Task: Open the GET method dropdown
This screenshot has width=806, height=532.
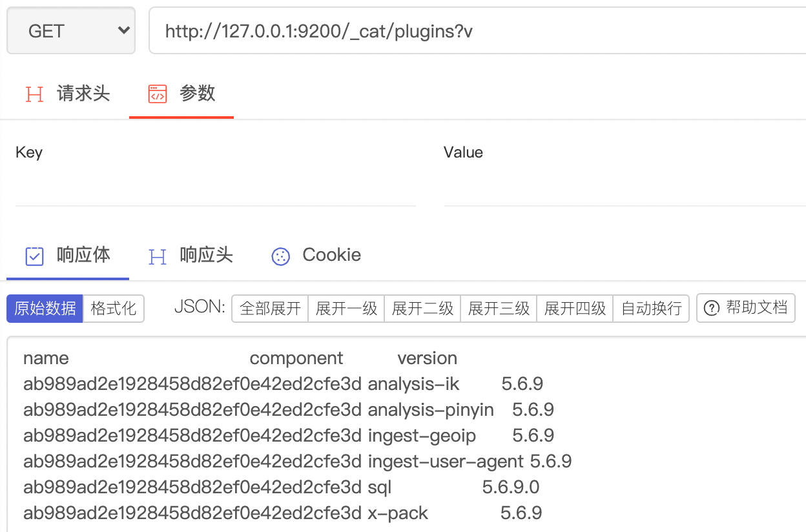Action: pyautogui.click(x=70, y=30)
